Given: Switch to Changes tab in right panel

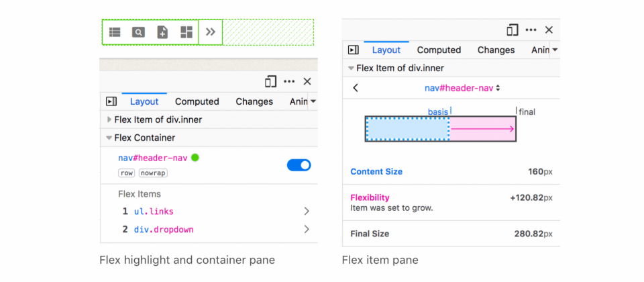Looking at the screenshot, I should (x=496, y=50).
